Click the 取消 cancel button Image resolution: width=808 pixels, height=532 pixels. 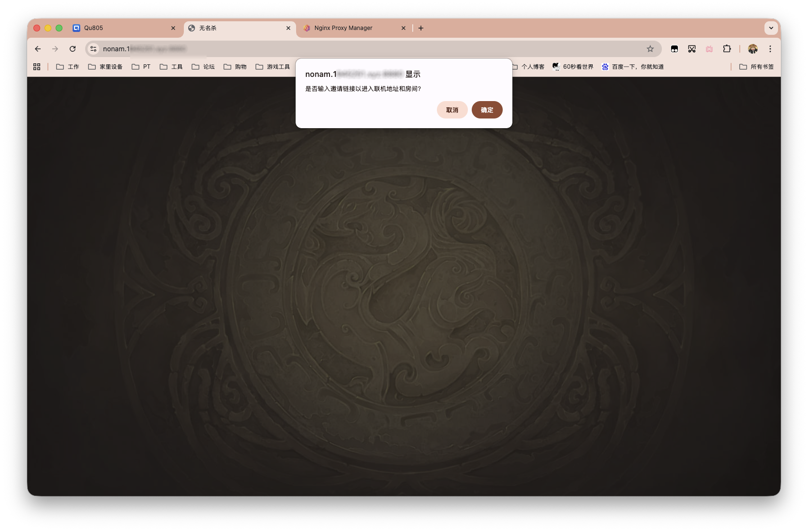(452, 110)
